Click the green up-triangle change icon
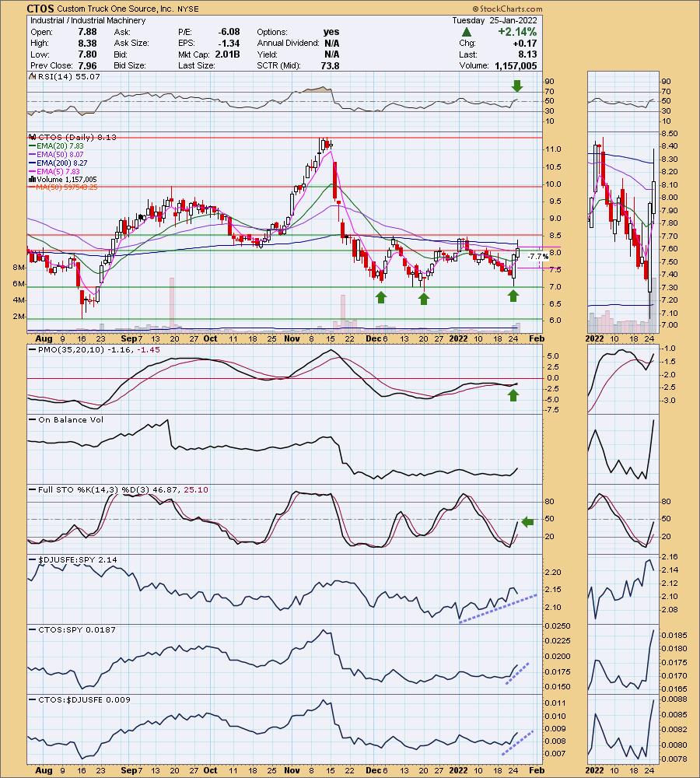This screenshot has width=700, height=778. (465, 32)
